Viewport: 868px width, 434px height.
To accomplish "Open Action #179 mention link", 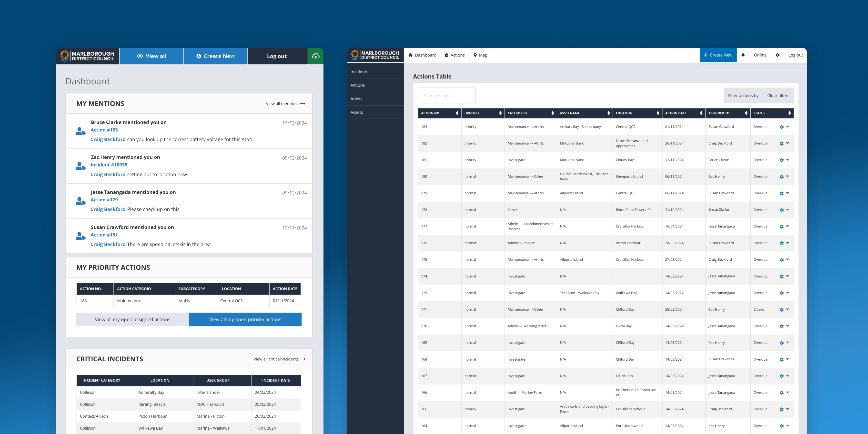I will pyautogui.click(x=104, y=200).
